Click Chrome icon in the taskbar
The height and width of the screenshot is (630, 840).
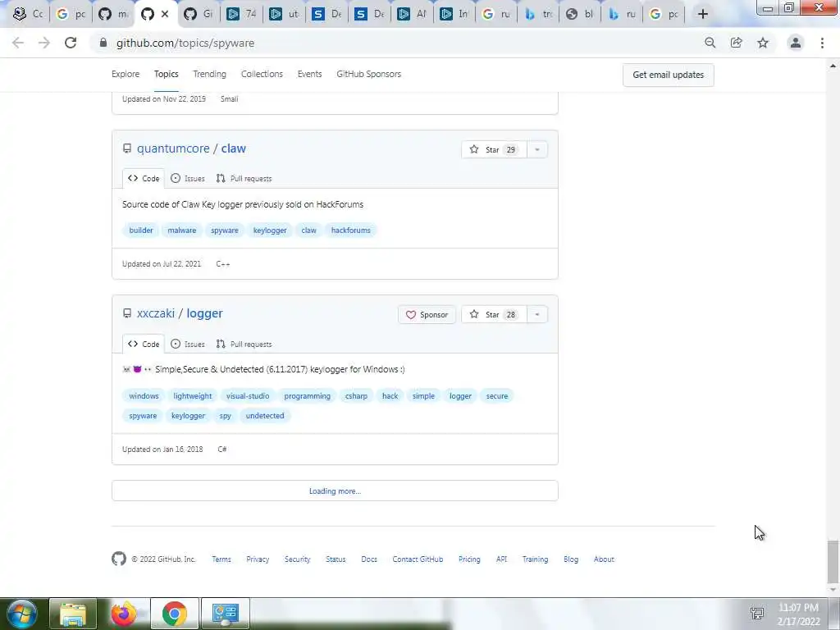[x=174, y=614]
